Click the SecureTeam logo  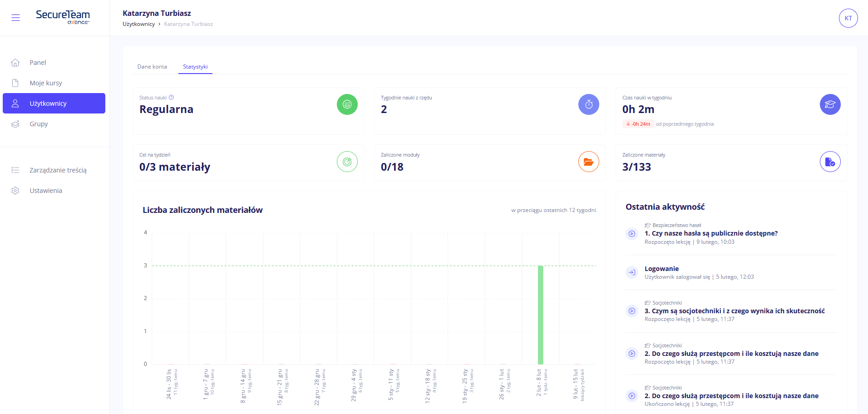click(63, 16)
